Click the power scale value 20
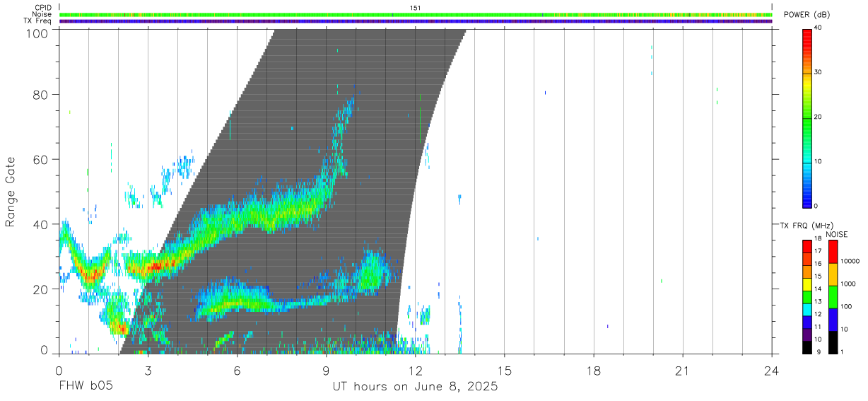 click(819, 117)
